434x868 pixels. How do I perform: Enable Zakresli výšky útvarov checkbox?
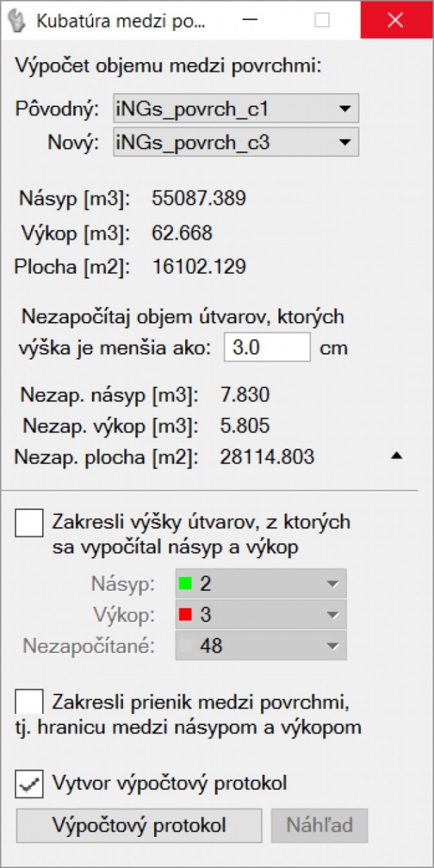(29, 522)
